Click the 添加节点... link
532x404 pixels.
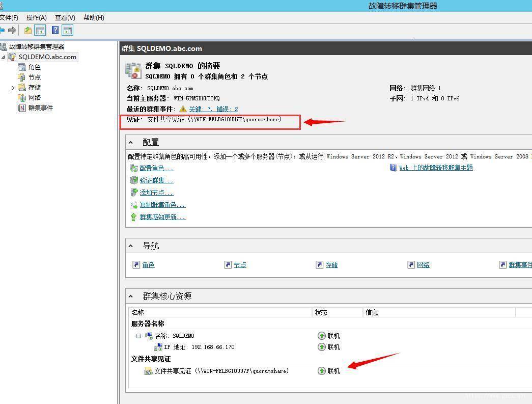click(156, 193)
